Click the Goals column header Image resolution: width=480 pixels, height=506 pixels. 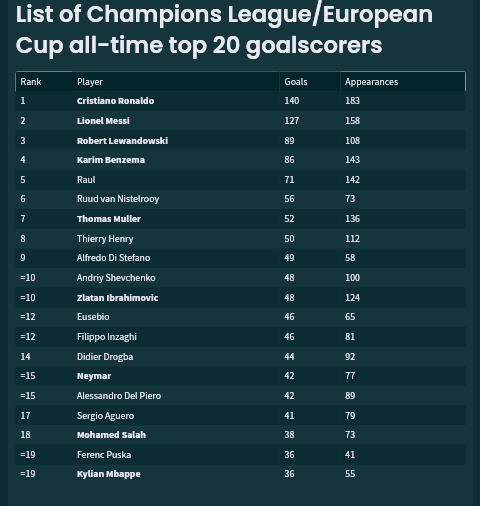pyautogui.click(x=296, y=82)
